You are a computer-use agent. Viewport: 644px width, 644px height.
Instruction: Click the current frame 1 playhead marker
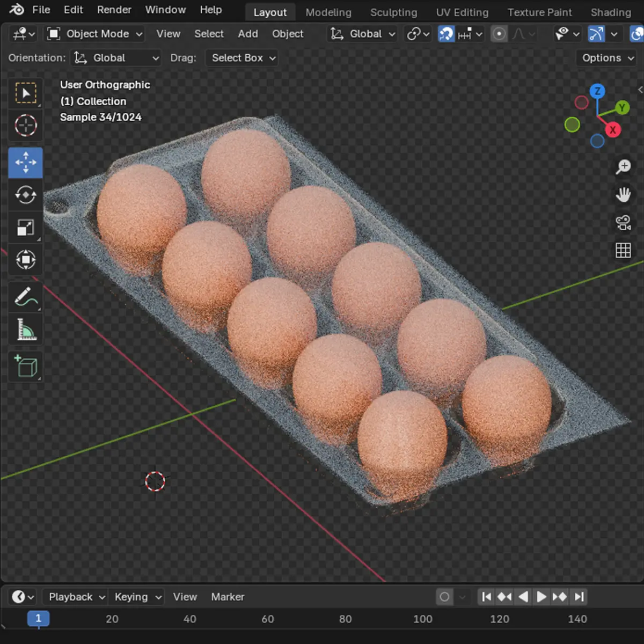[x=38, y=619]
